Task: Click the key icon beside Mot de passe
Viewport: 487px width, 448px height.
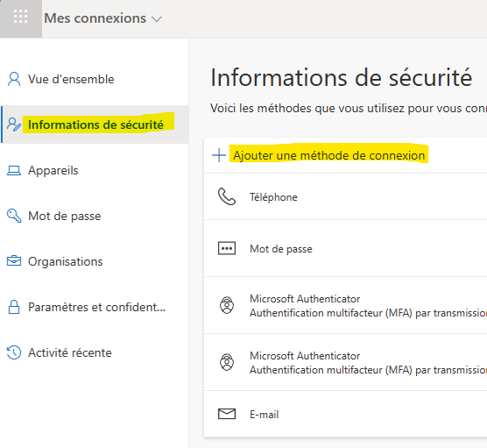Action: tap(14, 216)
